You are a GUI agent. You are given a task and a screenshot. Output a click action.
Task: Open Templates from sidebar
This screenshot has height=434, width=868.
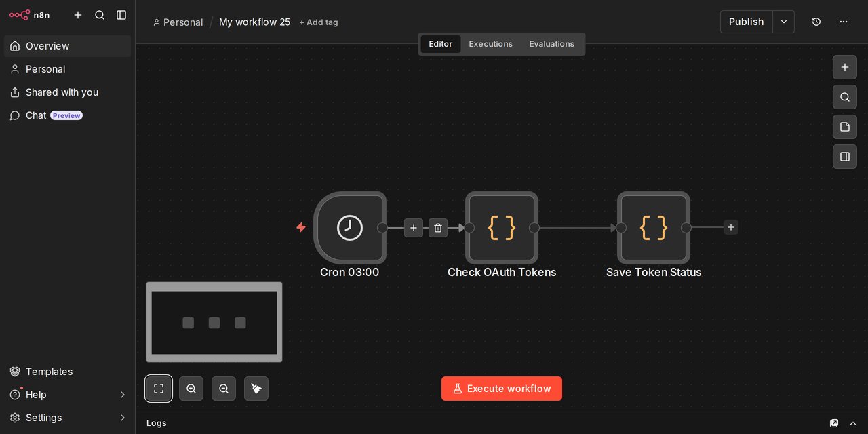[x=67, y=372]
